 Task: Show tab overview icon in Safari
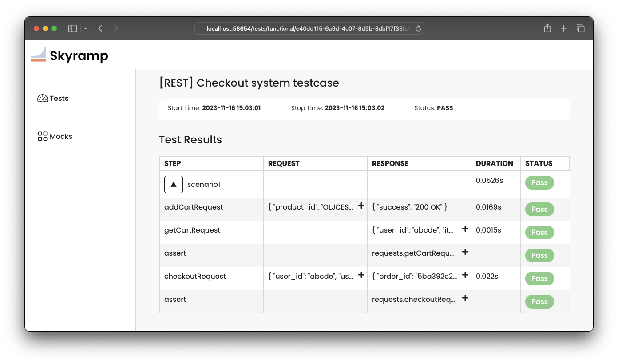[x=580, y=28]
